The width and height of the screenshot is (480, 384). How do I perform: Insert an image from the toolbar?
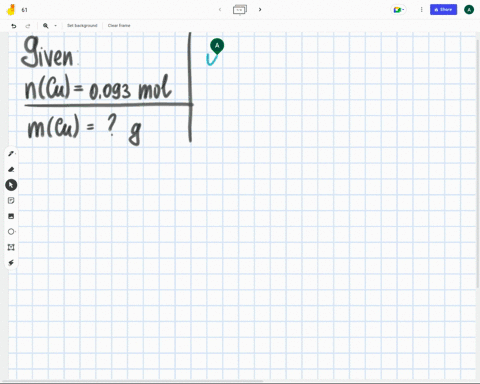(11, 216)
